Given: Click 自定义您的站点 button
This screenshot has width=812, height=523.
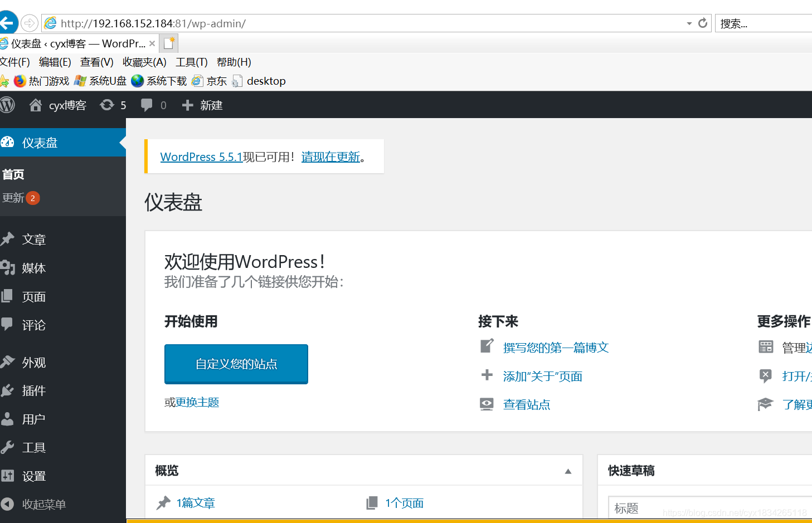Looking at the screenshot, I should [236, 364].
